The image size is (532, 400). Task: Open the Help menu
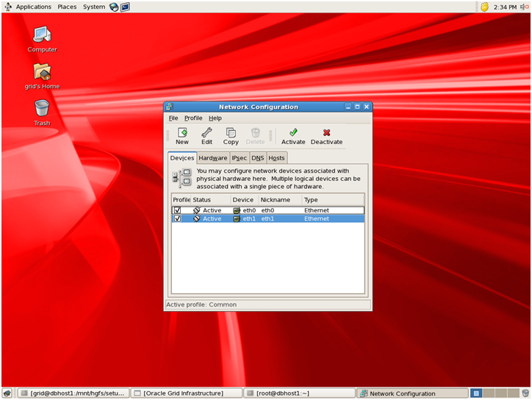click(215, 118)
